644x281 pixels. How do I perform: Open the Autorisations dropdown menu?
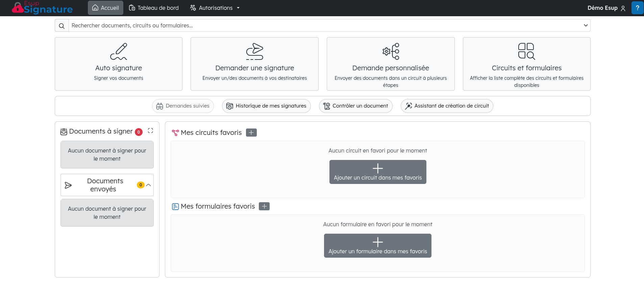pyautogui.click(x=215, y=8)
